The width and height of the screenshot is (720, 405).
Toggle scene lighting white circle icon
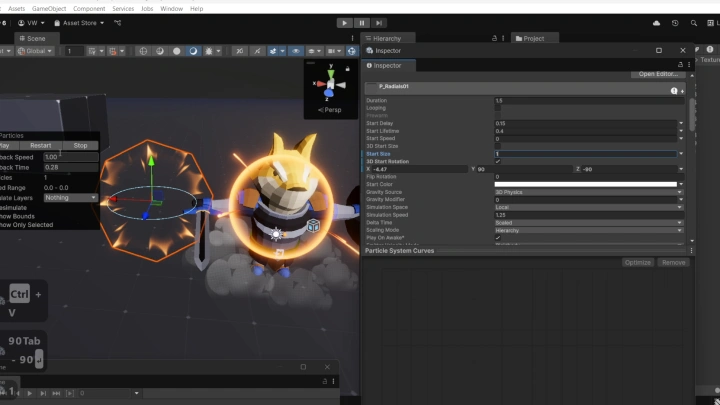(x=176, y=51)
